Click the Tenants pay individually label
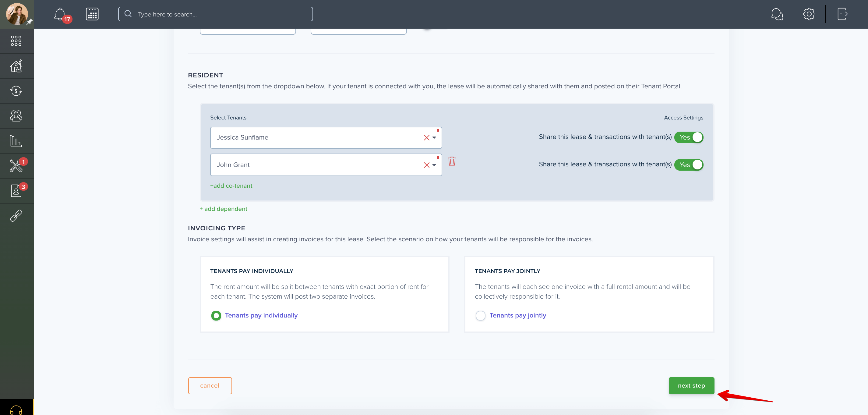 (261, 316)
